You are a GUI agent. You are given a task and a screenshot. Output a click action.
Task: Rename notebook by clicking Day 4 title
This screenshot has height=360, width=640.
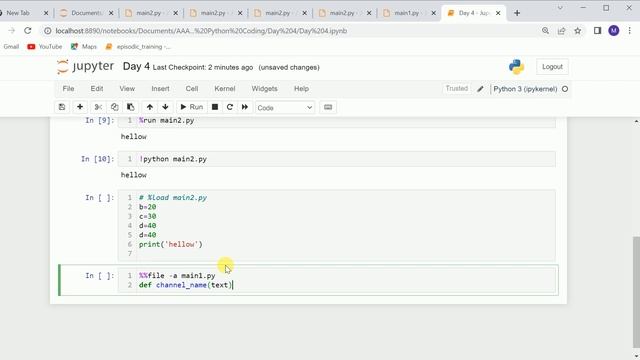[136, 67]
